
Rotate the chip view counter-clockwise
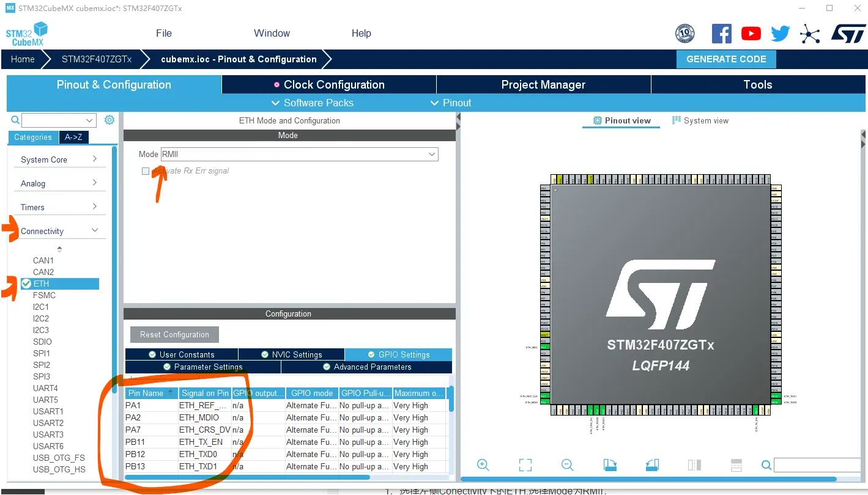click(x=652, y=465)
